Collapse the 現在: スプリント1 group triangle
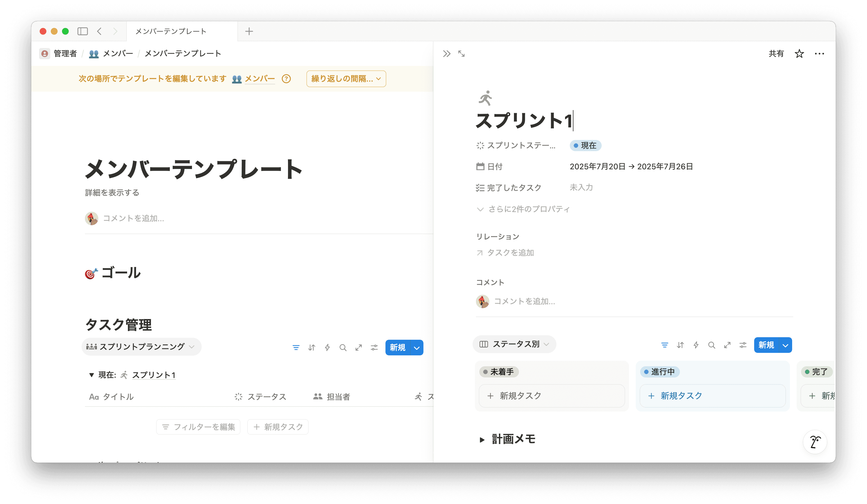This screenshot has height=504, width=867. pos(92,375)
